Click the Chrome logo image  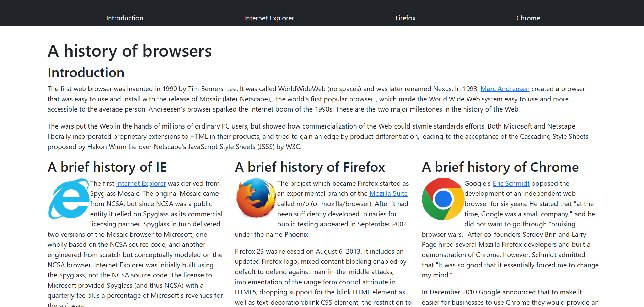point(443,199)
